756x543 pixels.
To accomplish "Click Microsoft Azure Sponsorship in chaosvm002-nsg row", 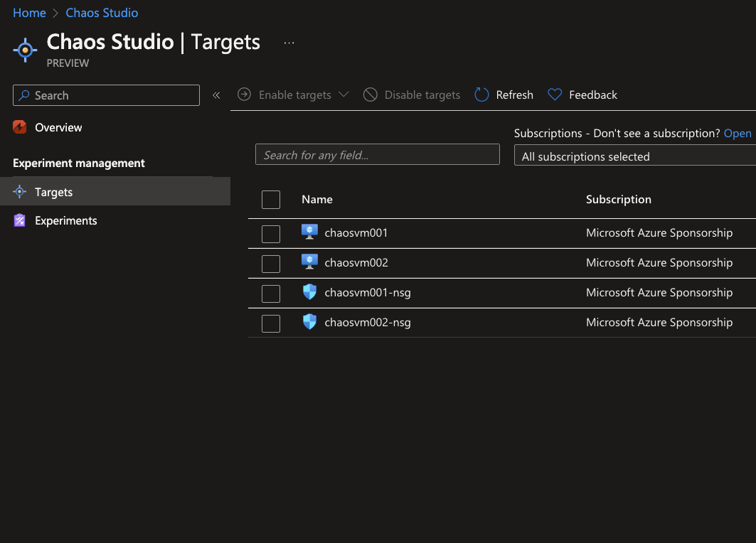I will click(659, 323).
